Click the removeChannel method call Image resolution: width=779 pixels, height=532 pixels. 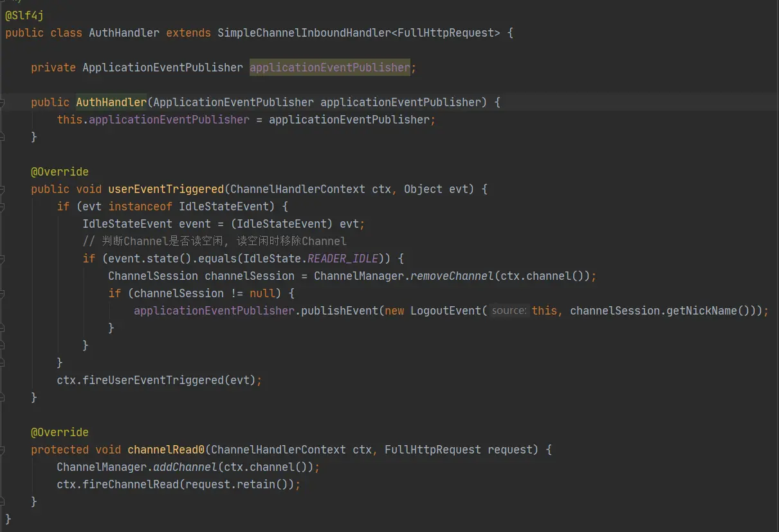click(x=452, y=276)
